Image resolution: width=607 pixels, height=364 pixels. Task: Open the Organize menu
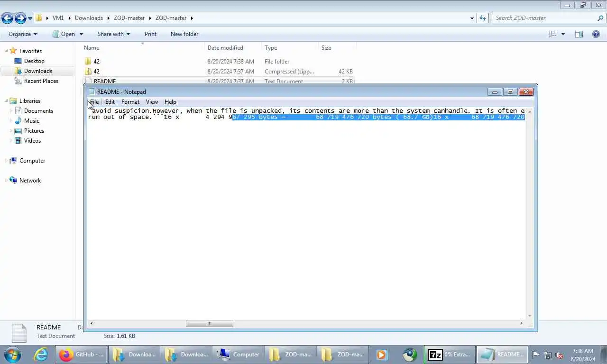pos(22,34)
